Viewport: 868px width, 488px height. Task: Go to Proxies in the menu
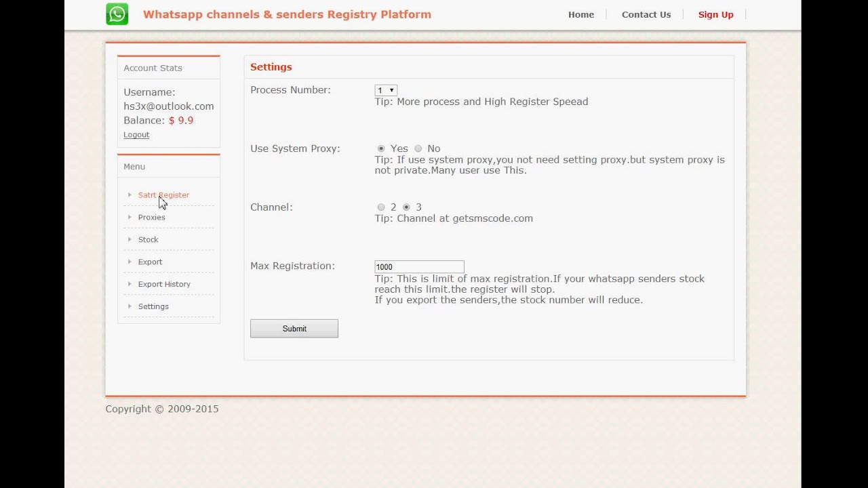(x=151, y=218)
